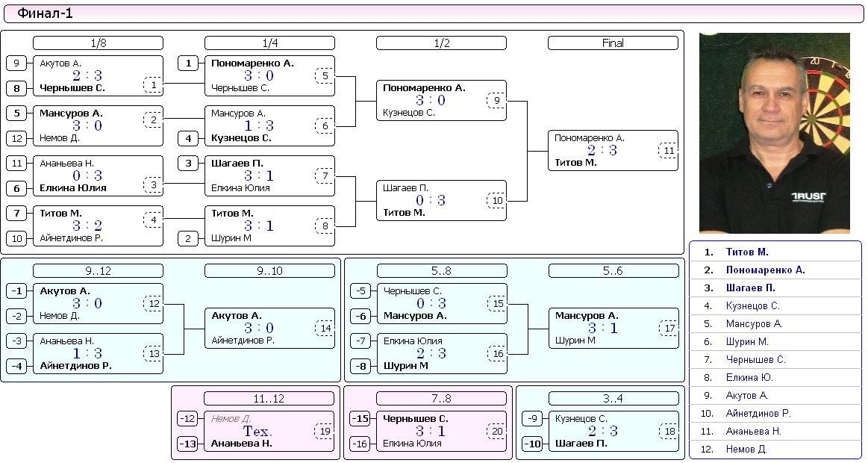Click Немов Д. in the 11..12 match
This screenshot has width=868, height=463.
[231, 419]
